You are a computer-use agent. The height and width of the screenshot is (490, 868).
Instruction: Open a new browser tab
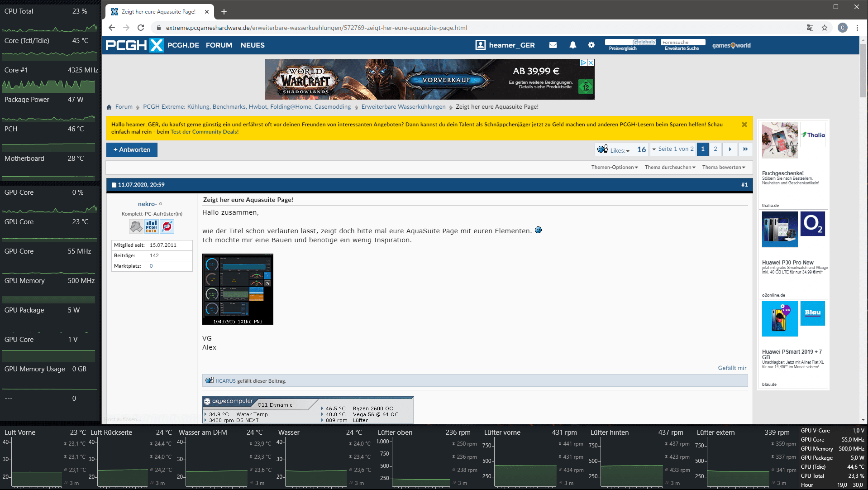pos(224,12)
